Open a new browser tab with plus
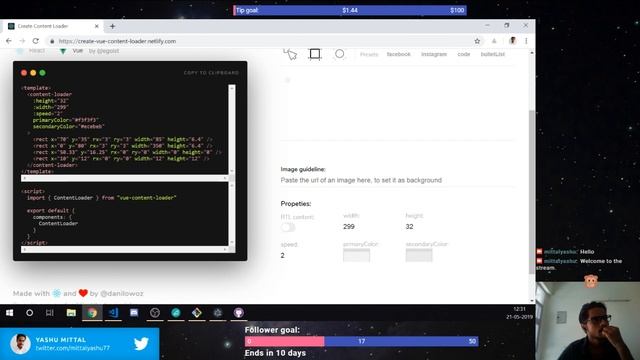 112,27
